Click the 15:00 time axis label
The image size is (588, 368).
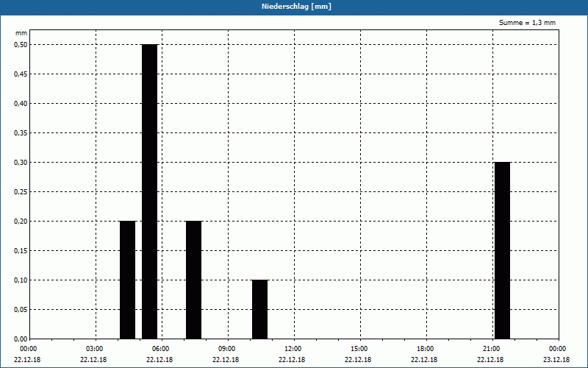(x=359, y=349)
